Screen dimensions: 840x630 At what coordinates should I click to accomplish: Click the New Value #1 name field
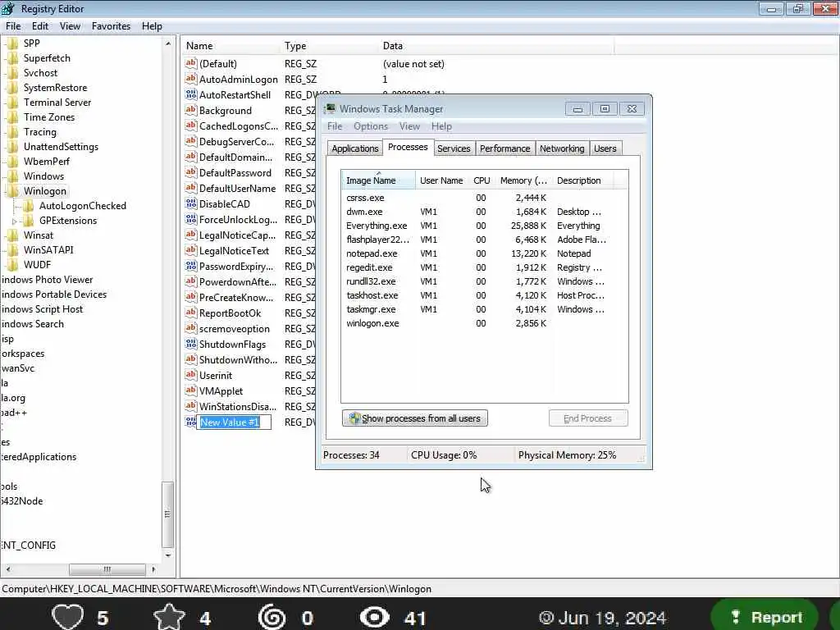[x=234, y=422]
